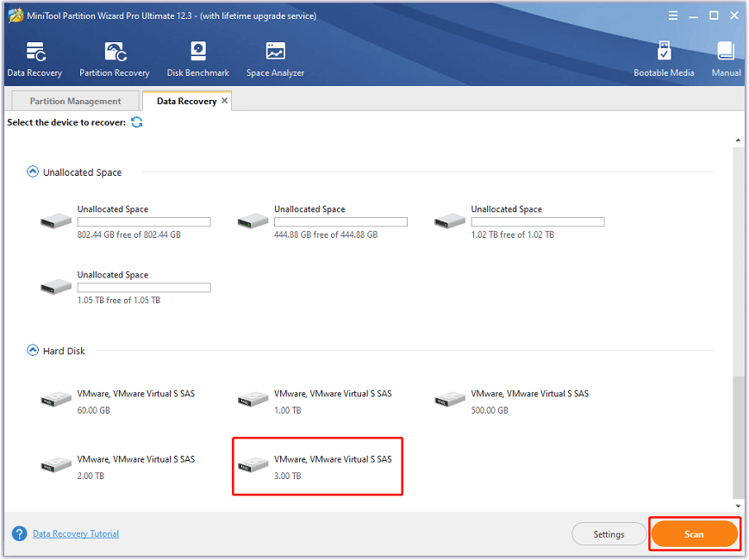
Task: Open the hamburger menu in title bar
Action: click(672, 16)
